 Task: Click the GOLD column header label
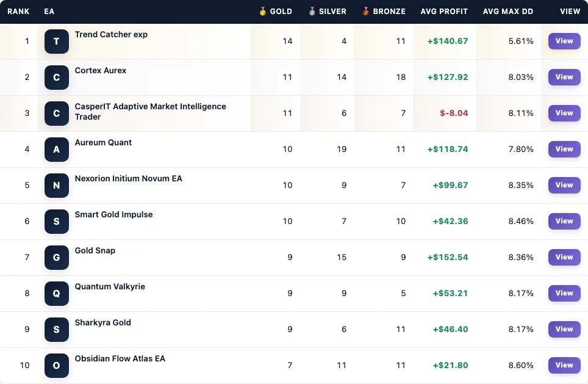tap(281, 11)
